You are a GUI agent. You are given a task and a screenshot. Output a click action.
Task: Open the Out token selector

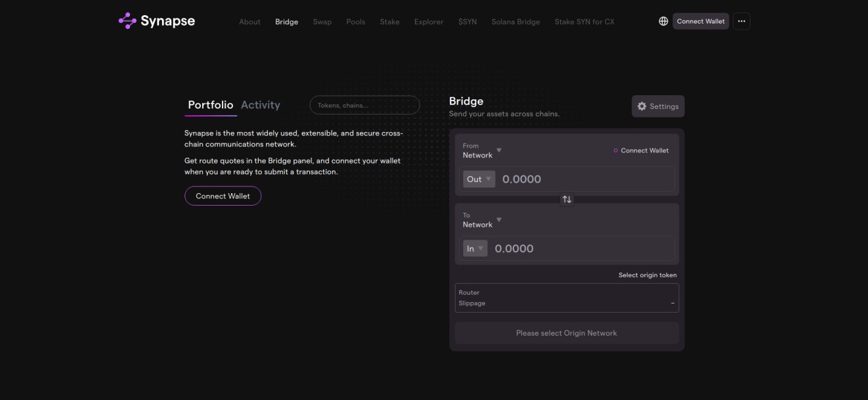(479, 179)
